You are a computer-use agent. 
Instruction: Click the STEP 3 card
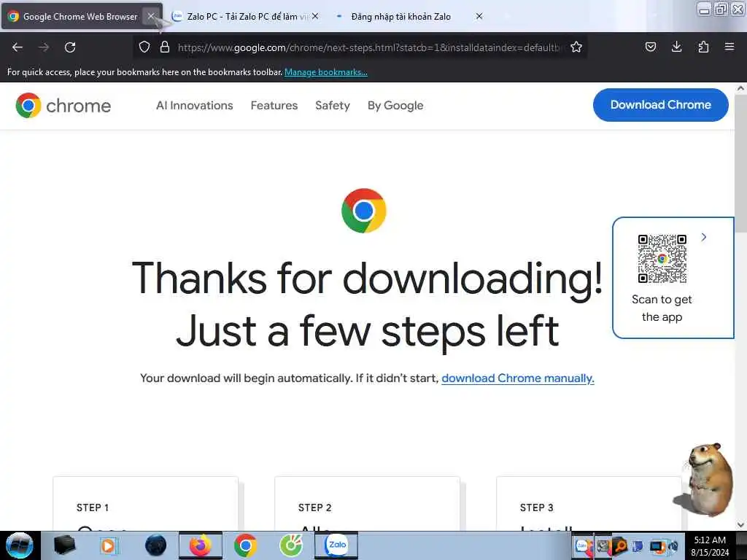pos(589,503)
